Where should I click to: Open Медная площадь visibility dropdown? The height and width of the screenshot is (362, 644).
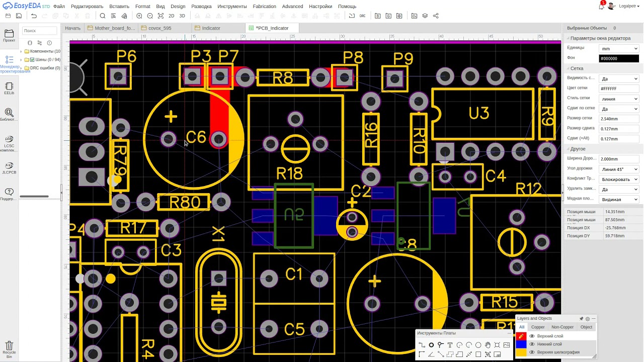pos(619,200)
